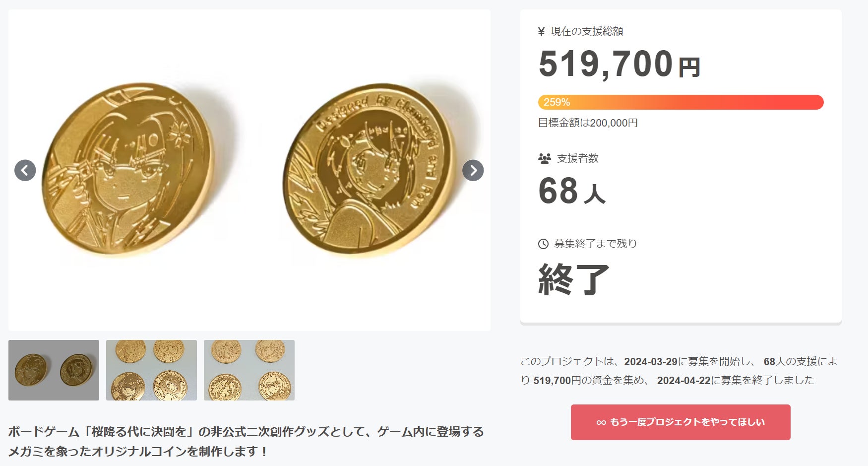Select the third coin thumbnail
The width and height of the screenshot is (868, 466).
point(249,370)
